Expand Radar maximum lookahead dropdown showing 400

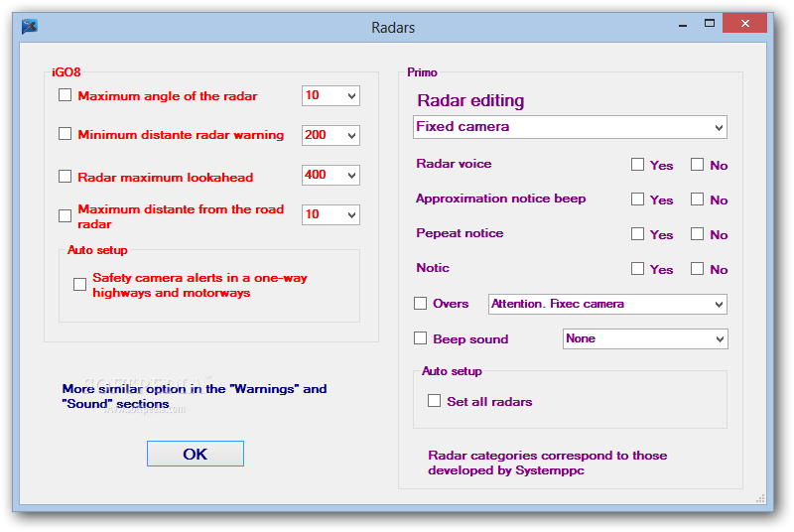click(x=331, y=175)
